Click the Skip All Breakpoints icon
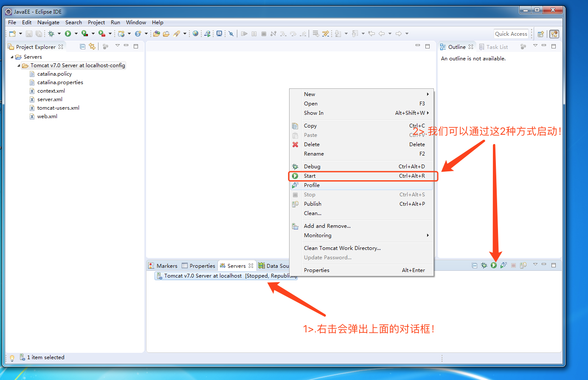The image size is (588, 380). [231, 34]
